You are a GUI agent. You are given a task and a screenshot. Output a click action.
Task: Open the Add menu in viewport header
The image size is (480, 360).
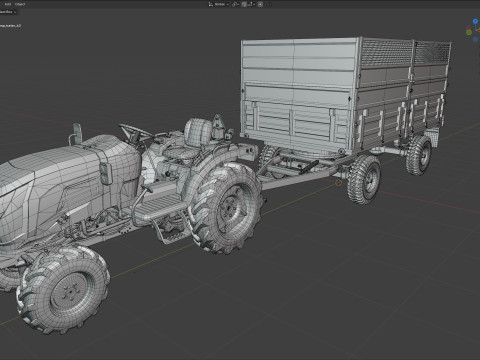point(8,4)
